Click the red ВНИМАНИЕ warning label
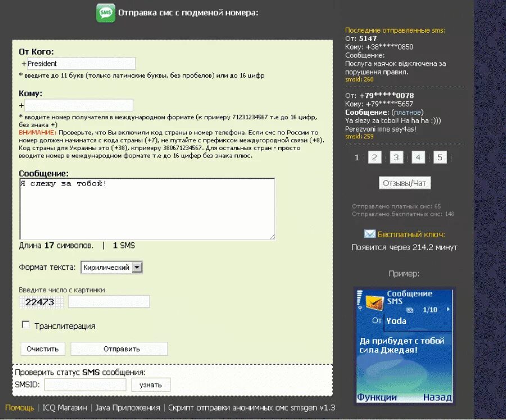 point(38,133)
